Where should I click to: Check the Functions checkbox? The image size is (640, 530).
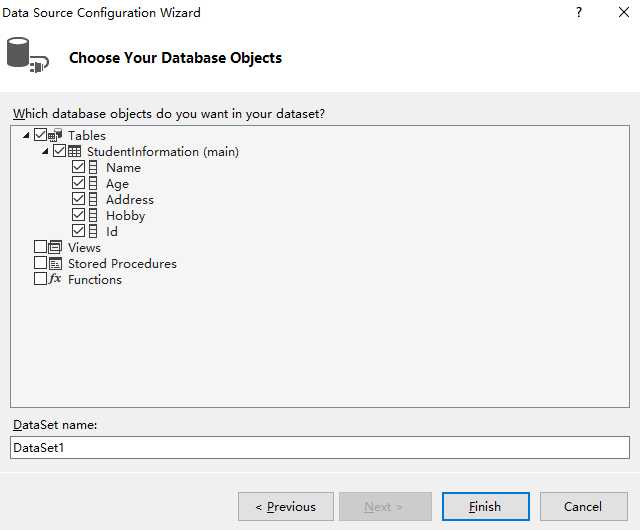coord(40,278)
